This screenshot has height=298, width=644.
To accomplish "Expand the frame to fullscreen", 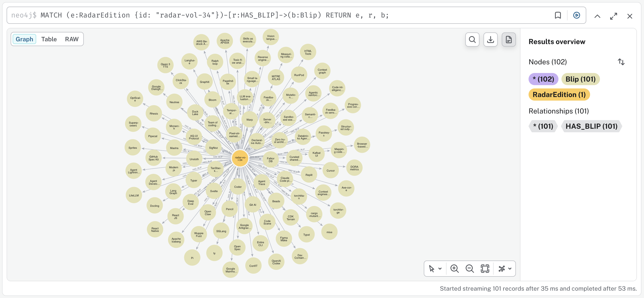I will pyautogui.click(x=613, y=16).
